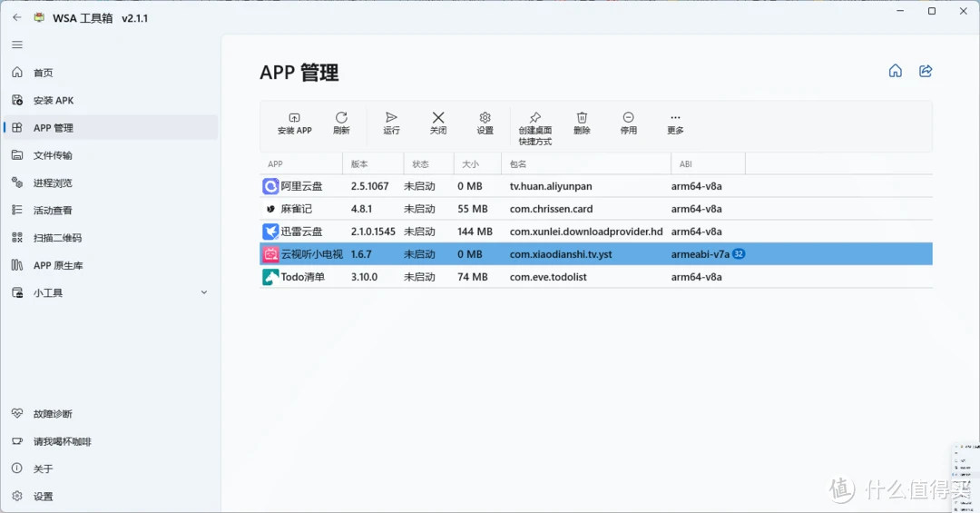
Task: Open 安装 APK in sidebar
Action: click(111, 100)
